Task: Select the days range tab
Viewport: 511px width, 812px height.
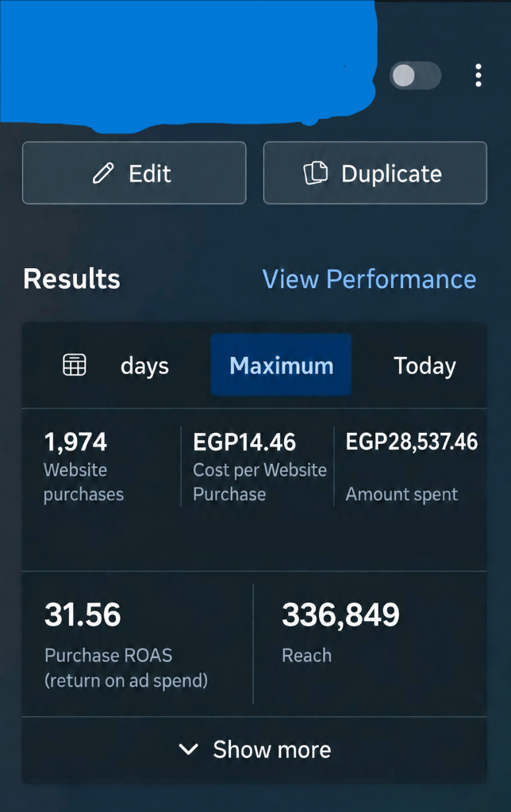Action: point(144,366)
